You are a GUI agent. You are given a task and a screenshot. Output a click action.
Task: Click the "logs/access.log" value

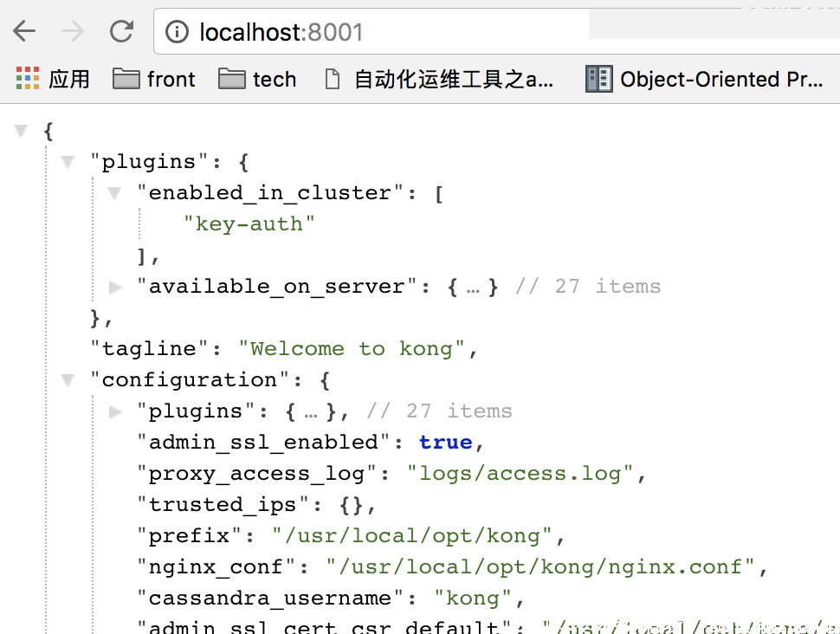click(520, 474)
